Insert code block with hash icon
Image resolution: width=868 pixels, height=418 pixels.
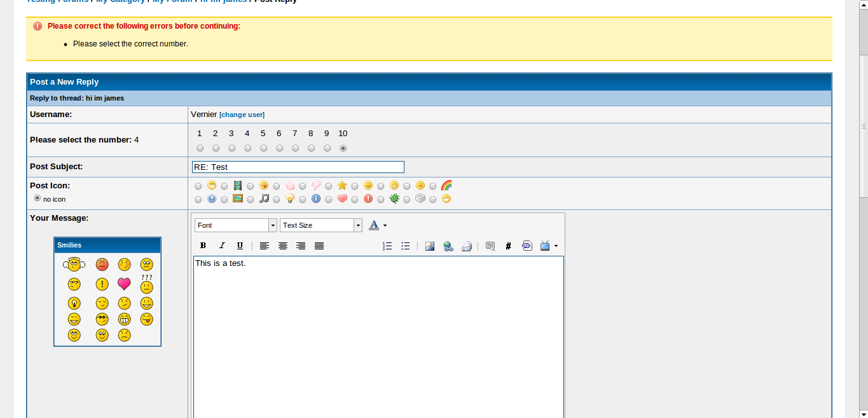(x=508, y=246)
